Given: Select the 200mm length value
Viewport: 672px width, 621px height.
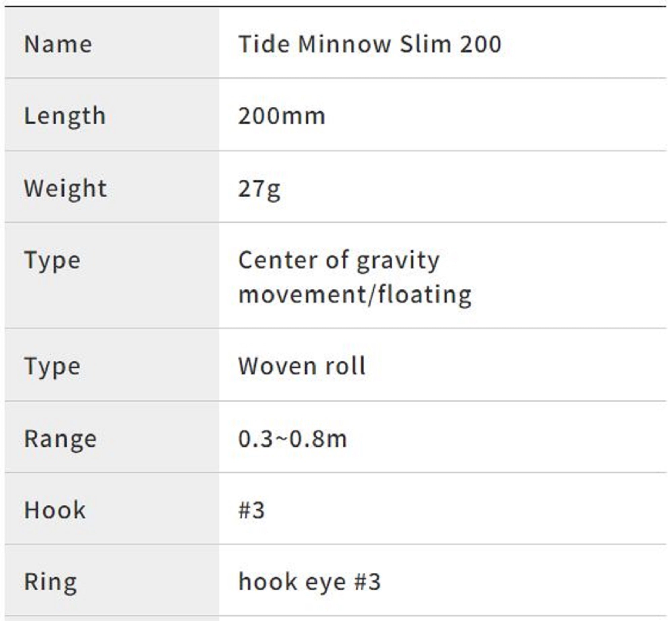Looking at the screenshot, I should (x=282, y=116).
